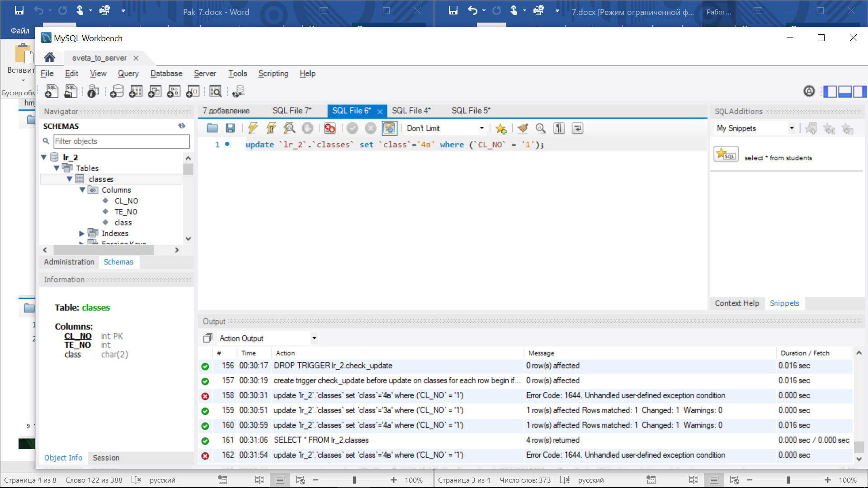Viewport: 868px width, 488px height.
Task: Toggle the bottom output panel
Action: (845, 92)
